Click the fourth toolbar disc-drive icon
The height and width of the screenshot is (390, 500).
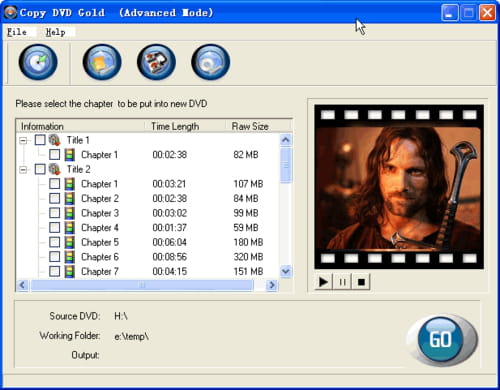(x=210, y=62)
